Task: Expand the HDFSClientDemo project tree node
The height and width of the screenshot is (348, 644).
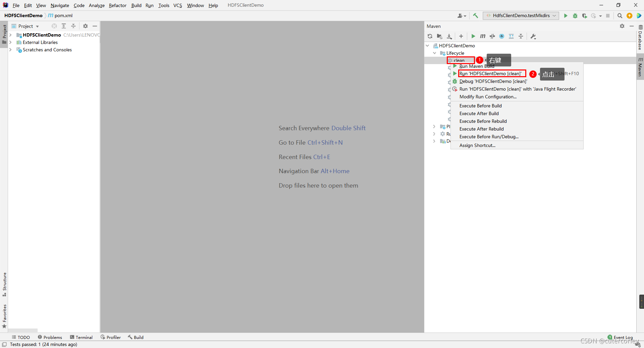Action: coord(10,35)
